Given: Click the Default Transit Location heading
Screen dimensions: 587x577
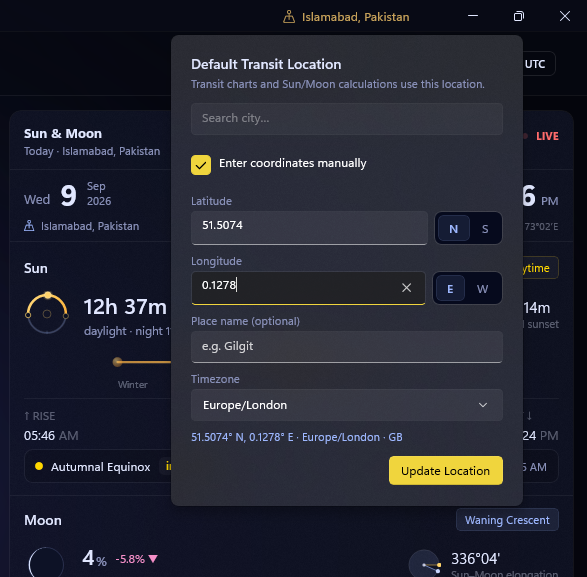Looking at the screenshot, I should (266, 64).
